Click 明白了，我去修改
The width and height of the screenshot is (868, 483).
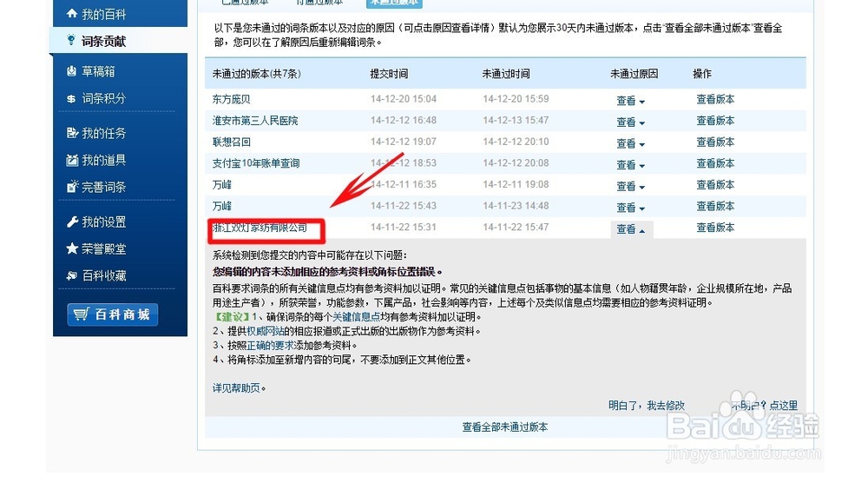click(x=647, y=406)
